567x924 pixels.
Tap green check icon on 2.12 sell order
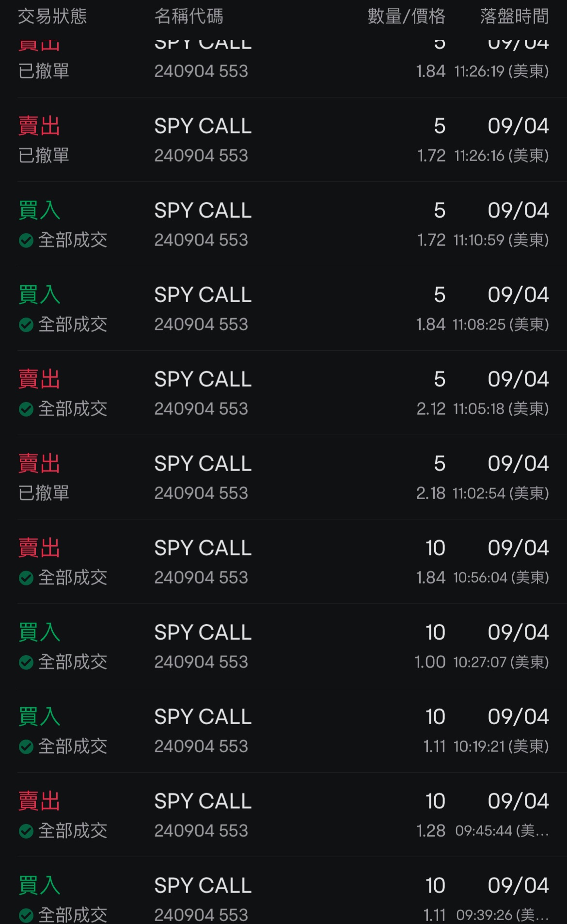pos(26,409)
